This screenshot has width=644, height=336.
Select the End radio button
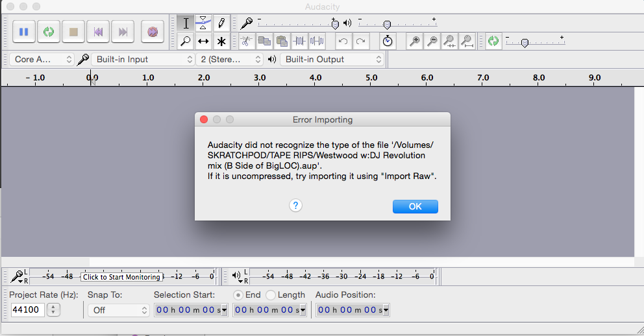pyautogui.click(x=238, y=295)
